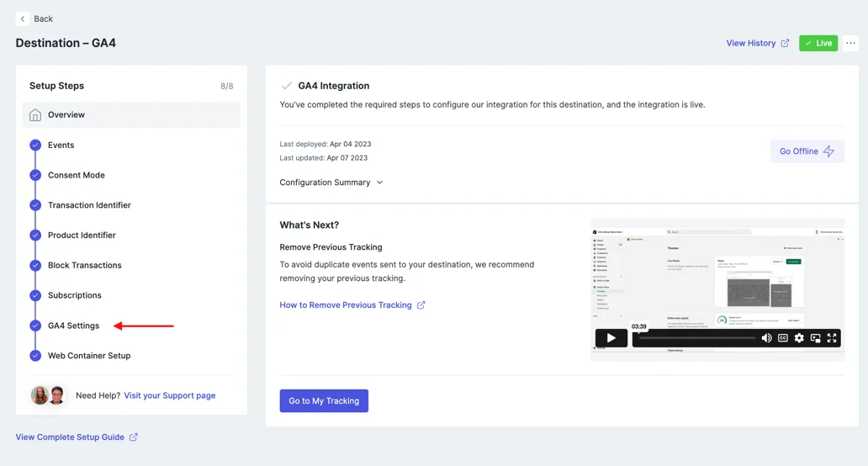Click the external link icon beside View History
Image resolution: width=868 pixels, height=466 pixels.
click(x=785, y=43)
